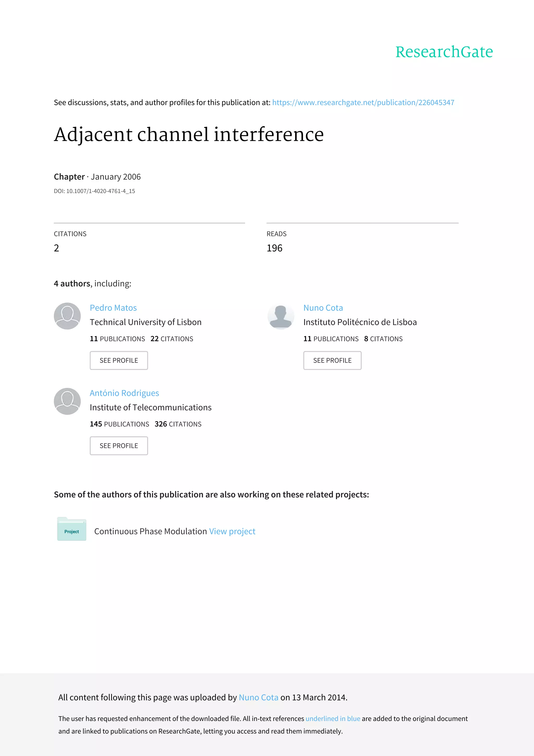Open Nuno Cota author name link
Image resolution: width=534 pixels, height=756 pixels.
pos(323,308)
